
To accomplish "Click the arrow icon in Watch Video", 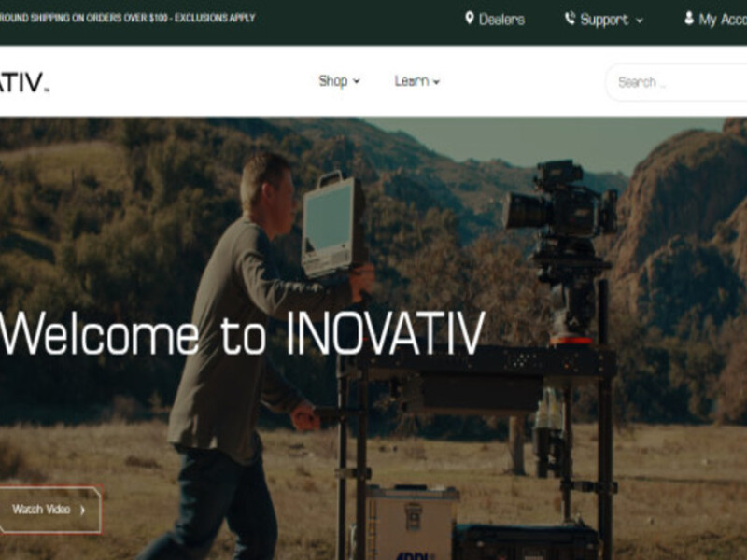I will 82,510.
